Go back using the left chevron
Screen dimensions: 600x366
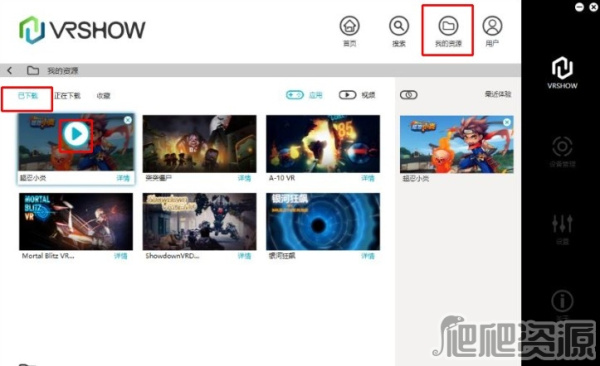pos(10,70)
